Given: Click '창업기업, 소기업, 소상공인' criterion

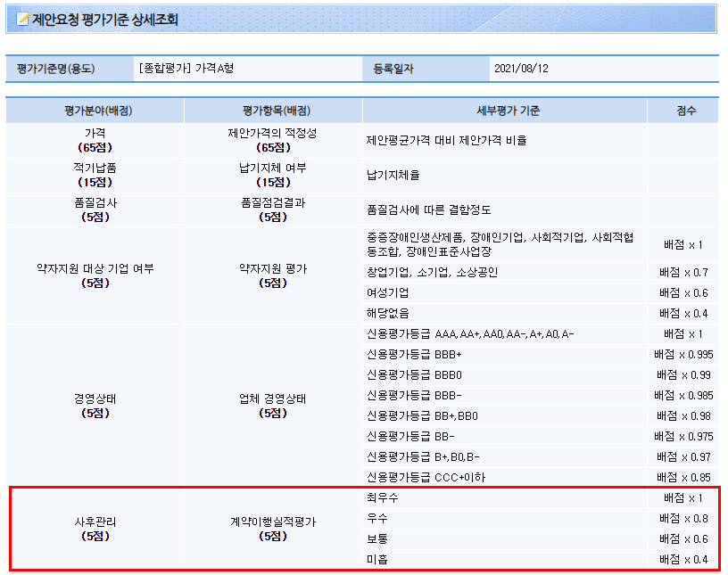Looking at the screenshot, I should [x=432, y=273].
